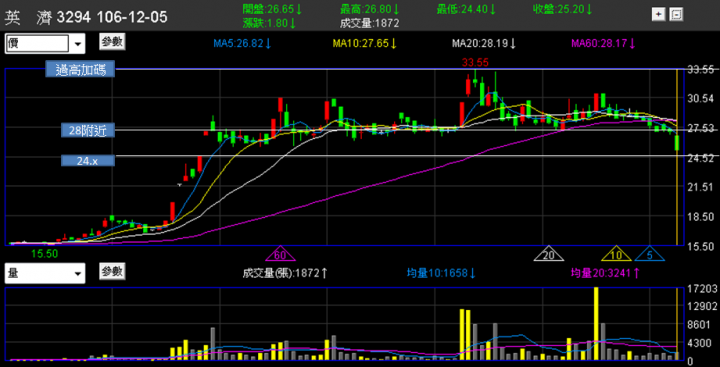Click the 成交量(張):1872 volume label
Screen dimensions: 720x367
click(285, 273)
